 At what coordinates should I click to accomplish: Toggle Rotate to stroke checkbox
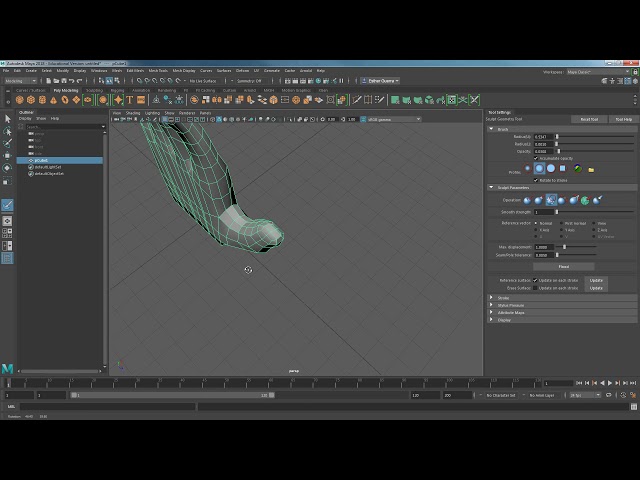click(x=536, y=180)
